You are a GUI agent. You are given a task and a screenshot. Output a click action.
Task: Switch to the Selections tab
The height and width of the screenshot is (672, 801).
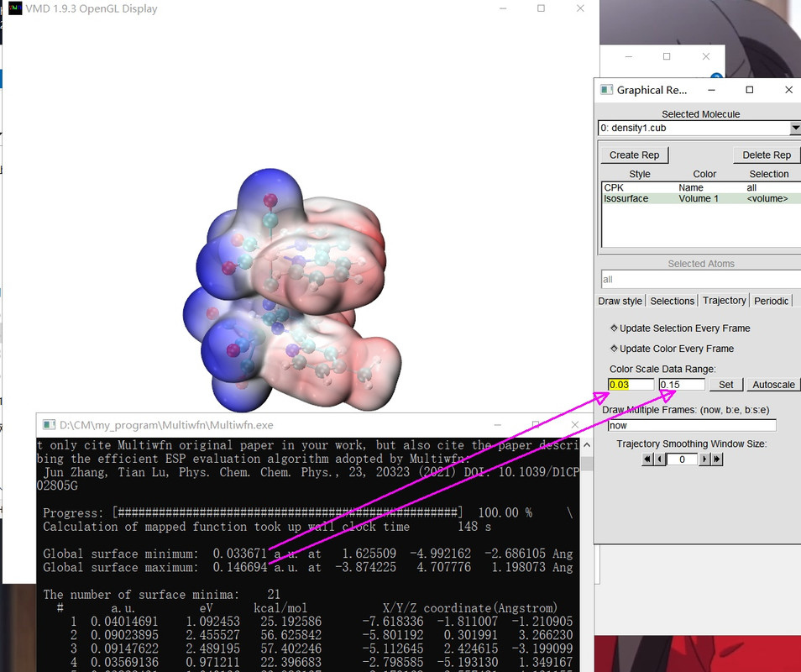[x=672, y=301]
